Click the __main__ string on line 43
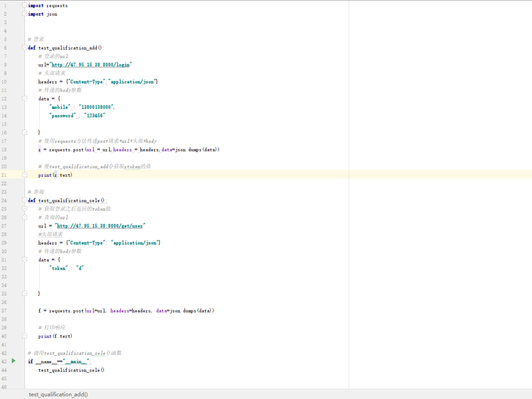The height and width of the screenshot is (399, 532). [x=76, y=362]
